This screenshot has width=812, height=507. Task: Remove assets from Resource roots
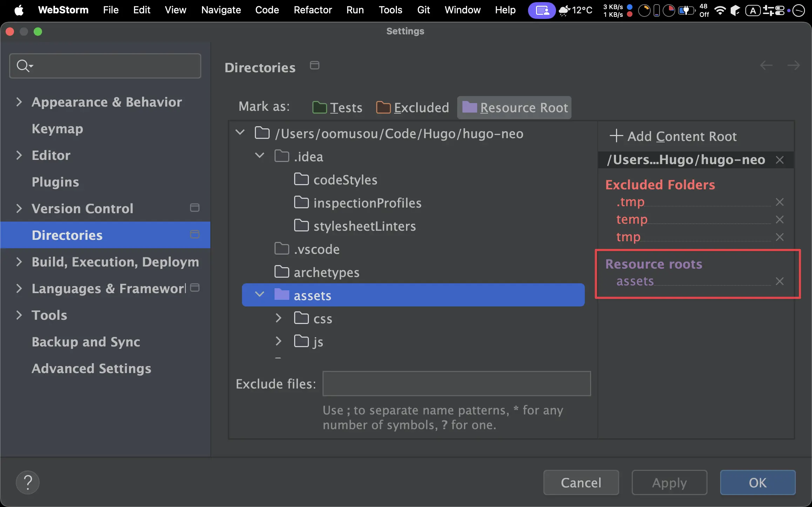pyautogui.click(x=779, y=281)
